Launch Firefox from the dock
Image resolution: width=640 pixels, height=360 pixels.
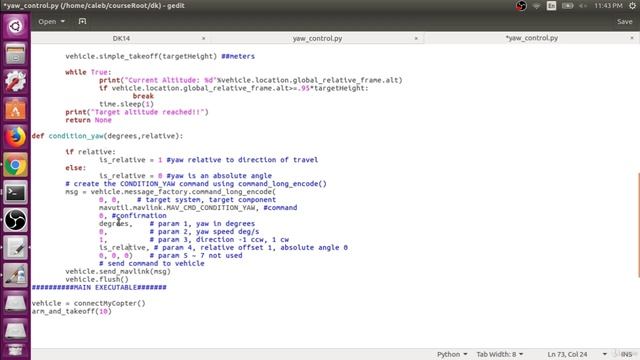(x=15, y=137)
